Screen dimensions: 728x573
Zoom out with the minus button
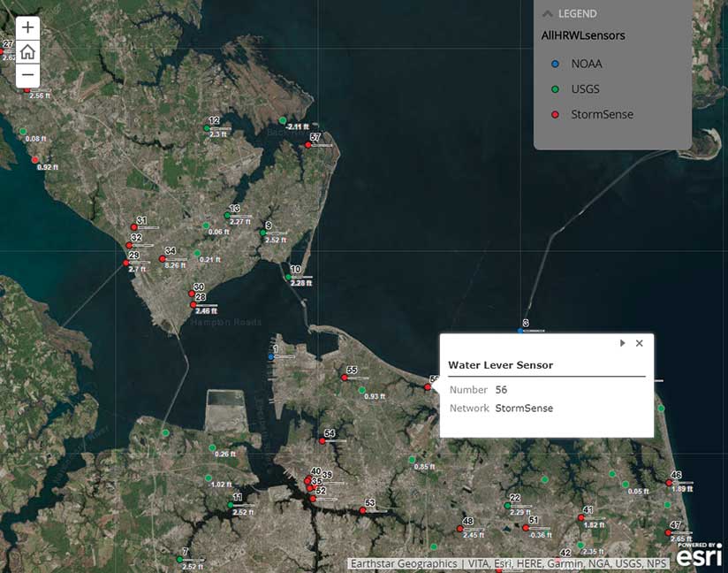click(x=28, y=75)
